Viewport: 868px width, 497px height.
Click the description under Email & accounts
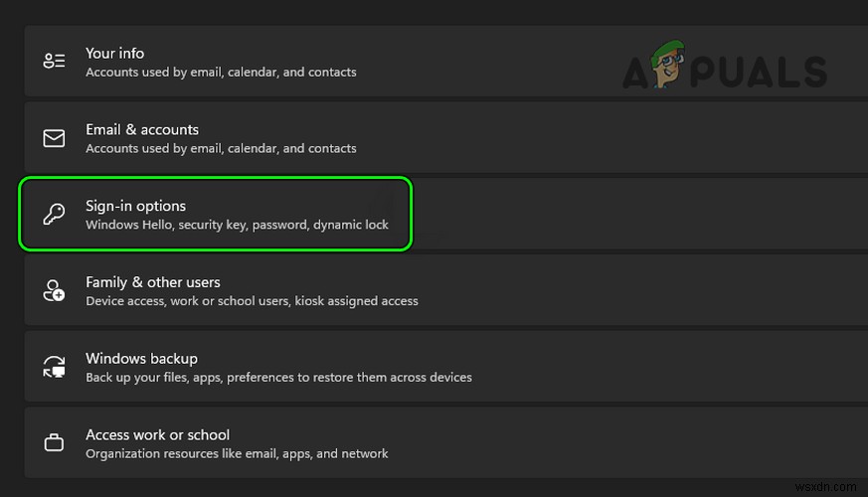(x=221, y=148)
